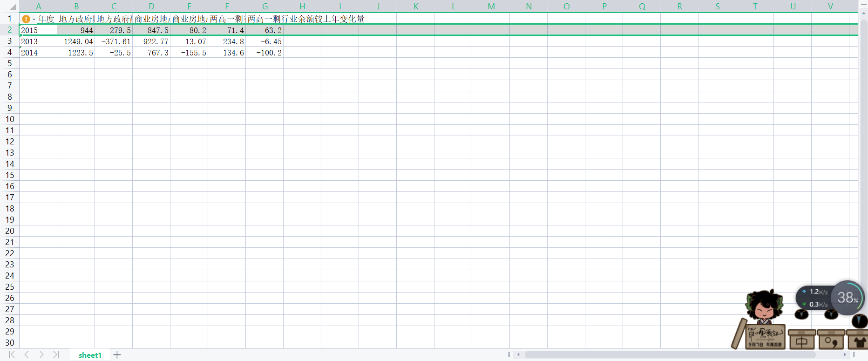Click the select-all corner triangle
The width and height of the screenshot is (868, 361).
(x=13, y=7)
